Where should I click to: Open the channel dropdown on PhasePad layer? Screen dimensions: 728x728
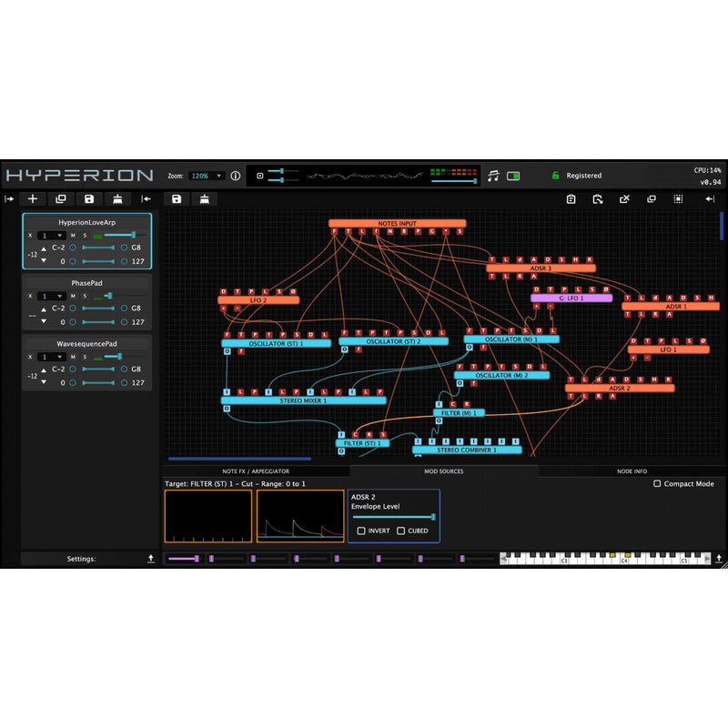(51, 296)
